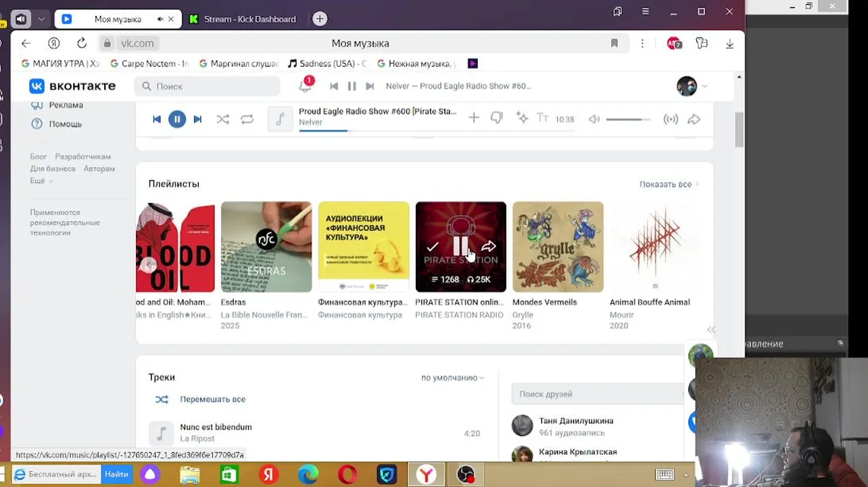This screenshot has width=868, height=487.
Task: Open a new browser tab with plus
Action: (x=320, y=19)
